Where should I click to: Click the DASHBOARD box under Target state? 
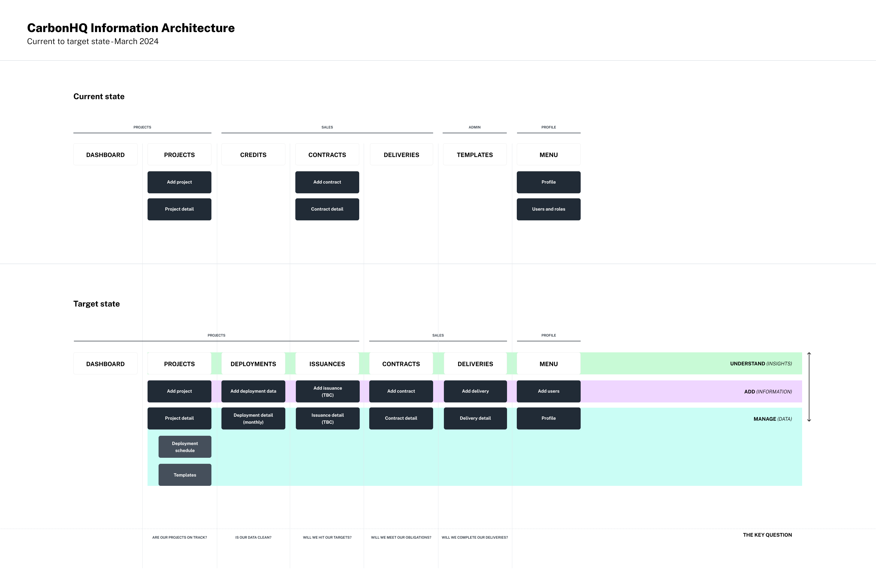tap(105, 364)
